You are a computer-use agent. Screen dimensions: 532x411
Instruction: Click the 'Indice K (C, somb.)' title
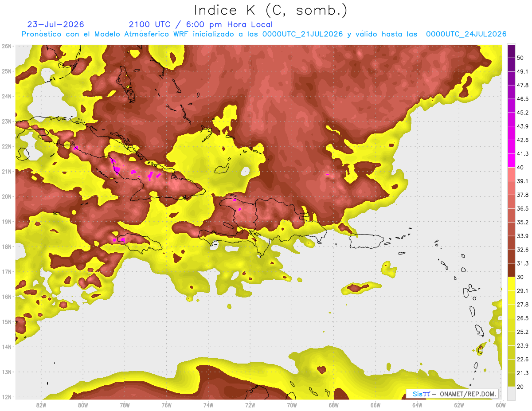[x=271, y=11]
